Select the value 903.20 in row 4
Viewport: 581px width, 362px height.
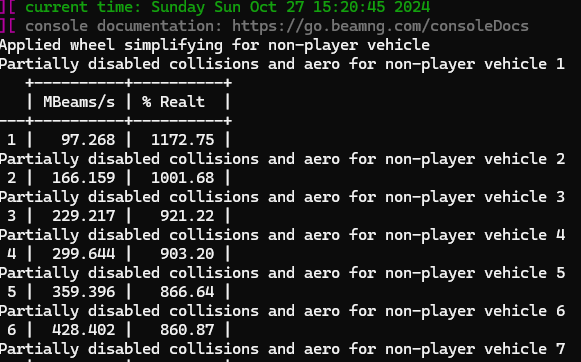[187, 254]
